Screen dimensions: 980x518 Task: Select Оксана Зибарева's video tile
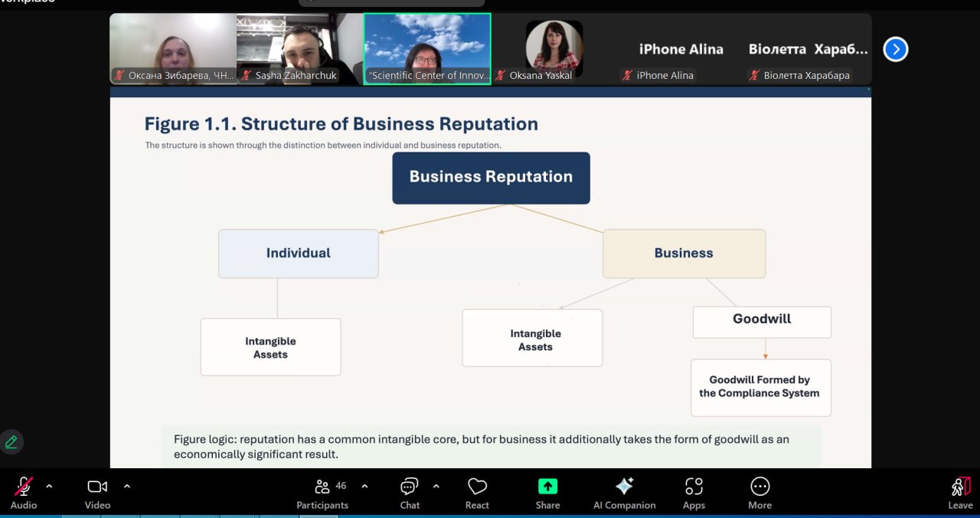pyautogui.click(x=173, y=48)
